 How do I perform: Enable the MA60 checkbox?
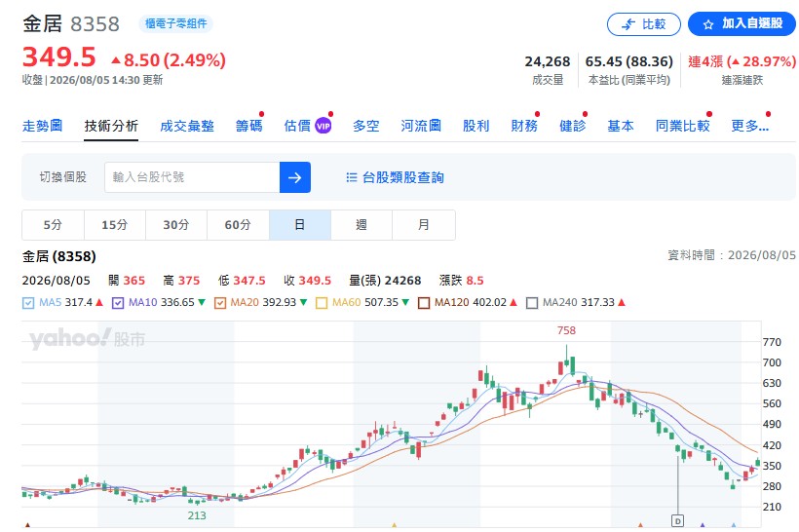322,303
